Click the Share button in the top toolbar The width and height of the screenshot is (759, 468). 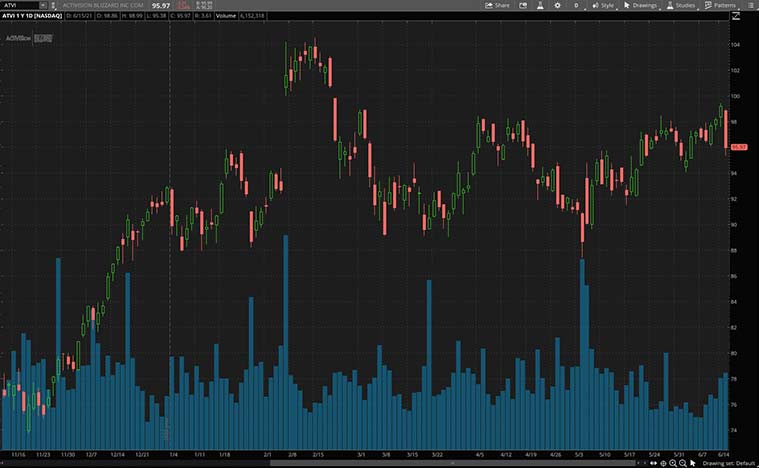click(x=497, y=5)
